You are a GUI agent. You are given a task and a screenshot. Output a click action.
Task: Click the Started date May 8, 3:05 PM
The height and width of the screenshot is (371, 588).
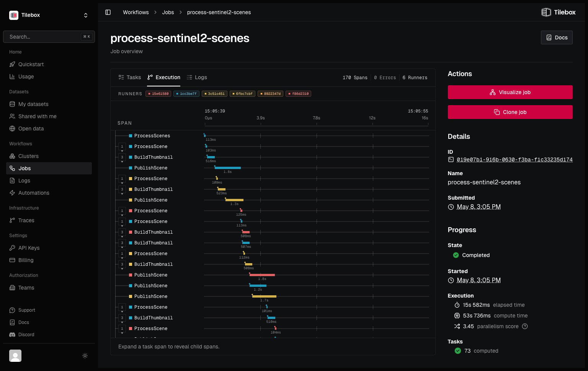point(479,280)
